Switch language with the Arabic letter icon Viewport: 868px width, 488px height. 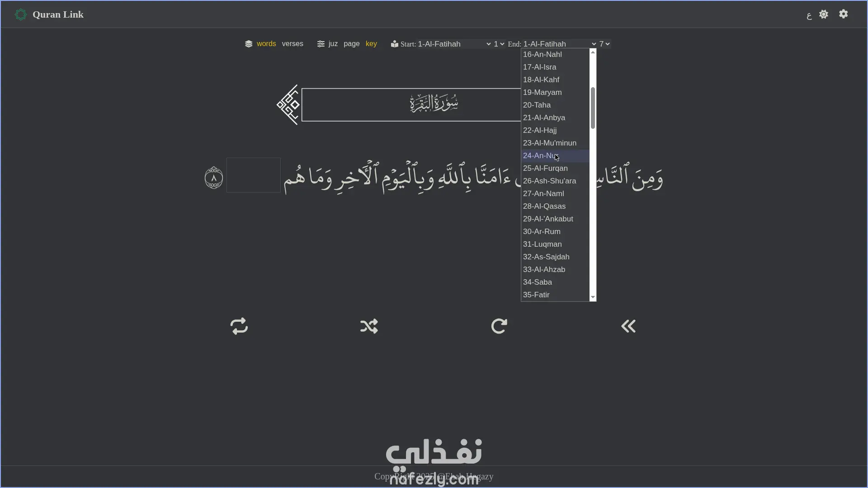809,16
